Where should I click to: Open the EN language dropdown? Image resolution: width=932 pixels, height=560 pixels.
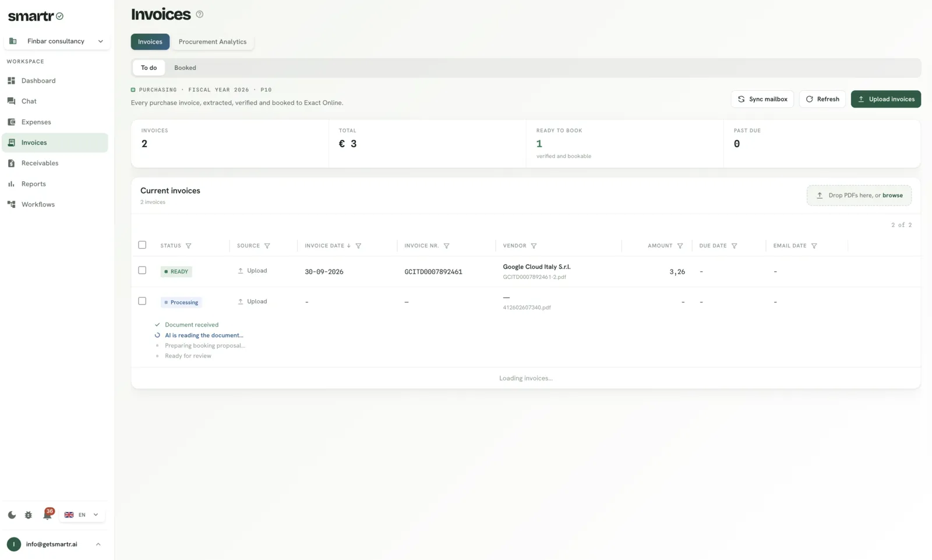[82, 515]
